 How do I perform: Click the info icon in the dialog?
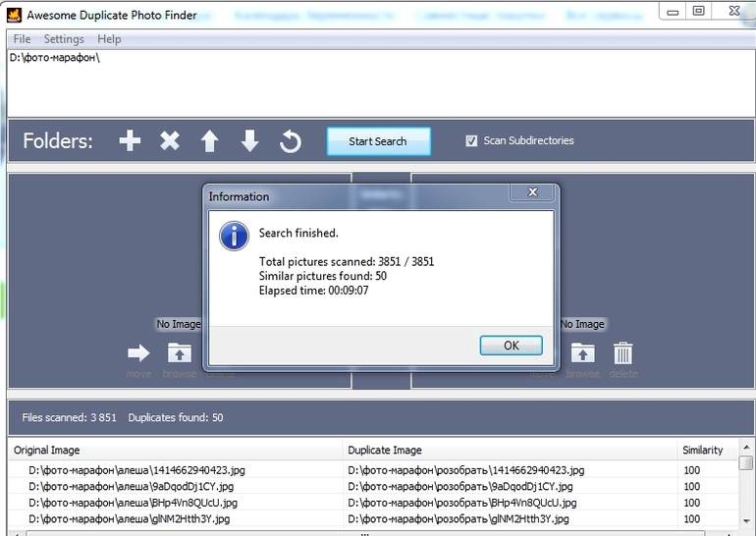[234, 237]
